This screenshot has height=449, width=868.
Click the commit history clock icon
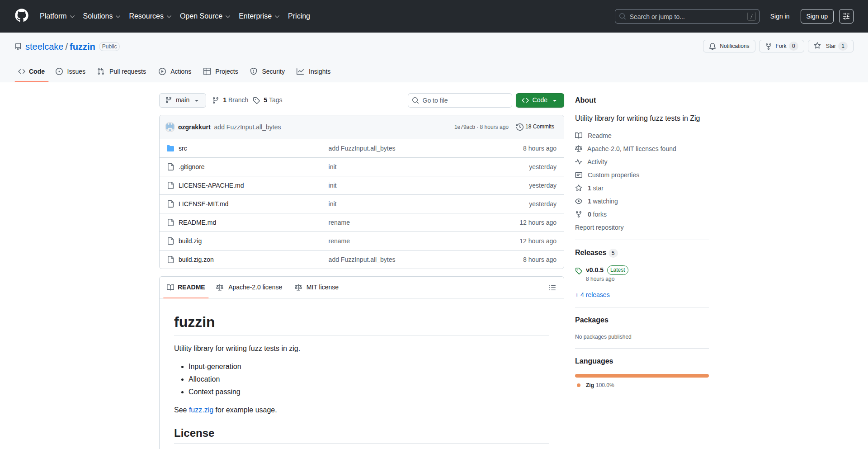click(x=519, y=127)
